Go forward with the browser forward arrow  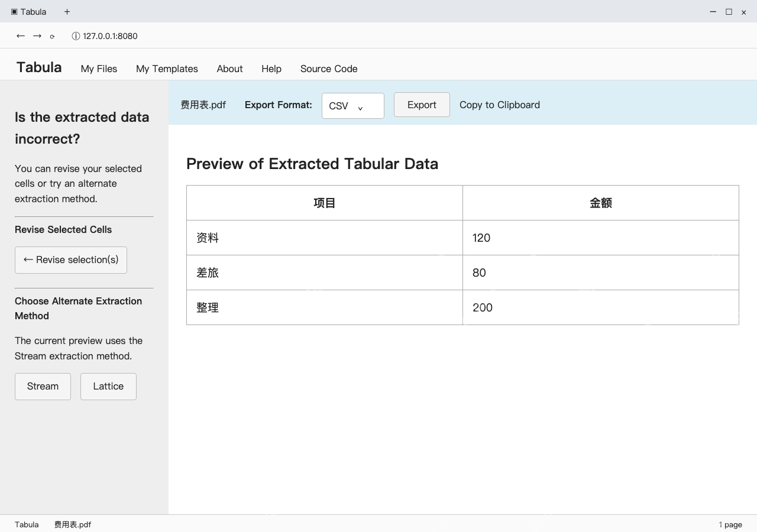[x=37, y=36]
